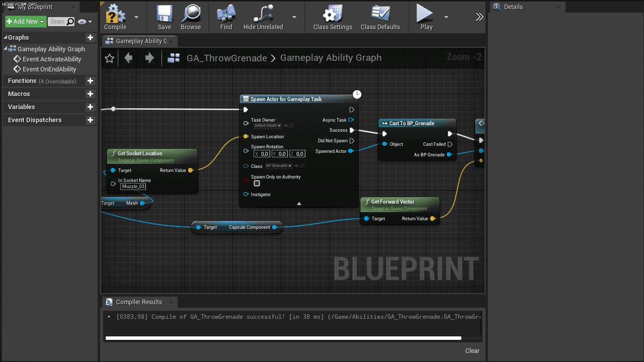Open view options eye dropdown

(x=85, y=22)
